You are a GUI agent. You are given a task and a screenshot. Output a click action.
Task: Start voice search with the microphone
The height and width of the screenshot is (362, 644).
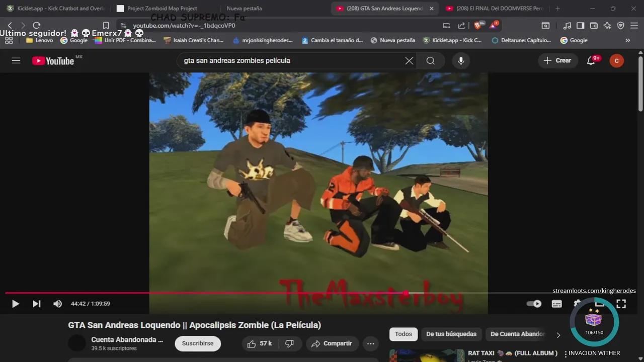click(460, 61)
